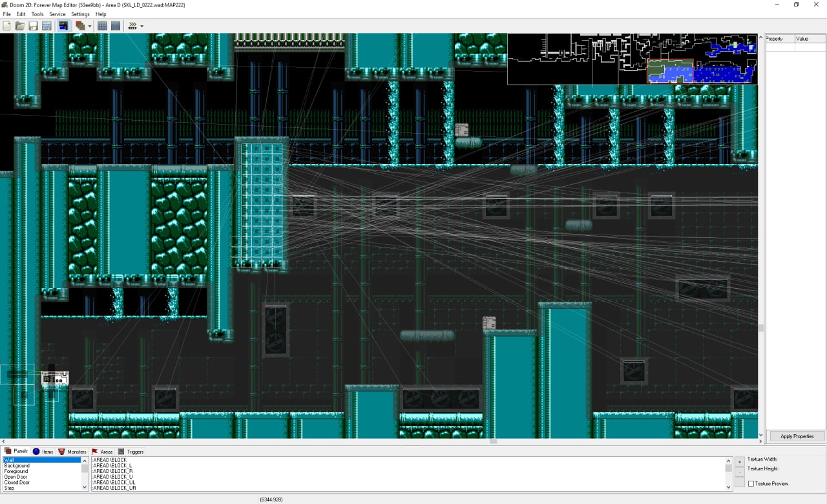
Task: Select texture :AREAD\BLOCK_L
Action: tap(408, 466)
